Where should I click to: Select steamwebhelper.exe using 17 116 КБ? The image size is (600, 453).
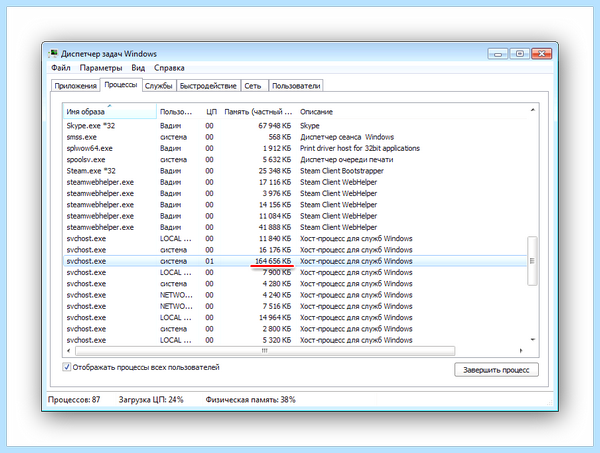coord(295,182)
